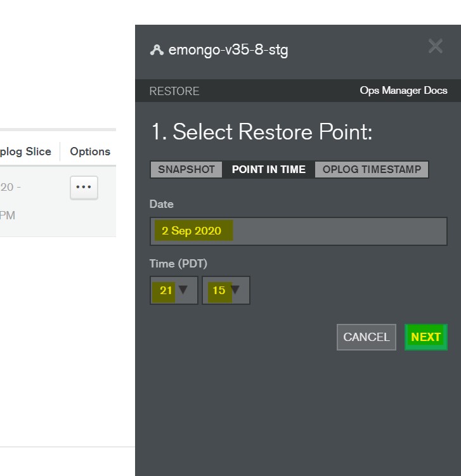
Task: Click the RESTORE label in the header bar
Action: click(174, 91)
